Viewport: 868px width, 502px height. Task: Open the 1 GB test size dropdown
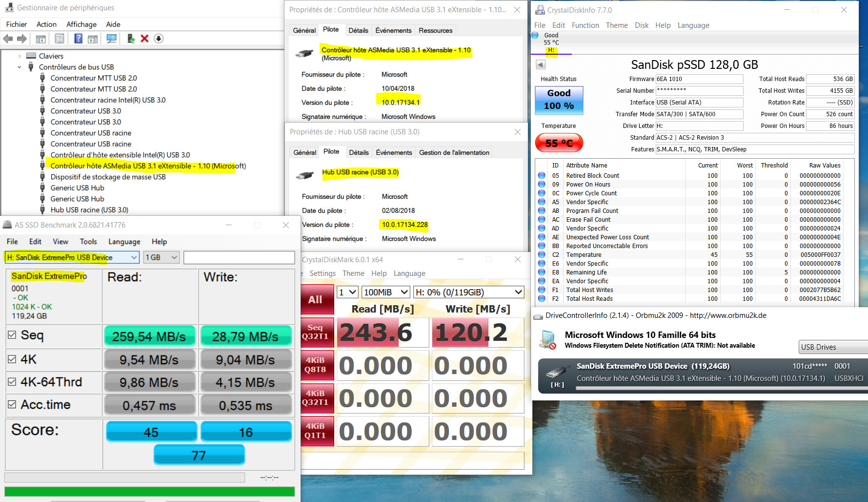[161, 257]
